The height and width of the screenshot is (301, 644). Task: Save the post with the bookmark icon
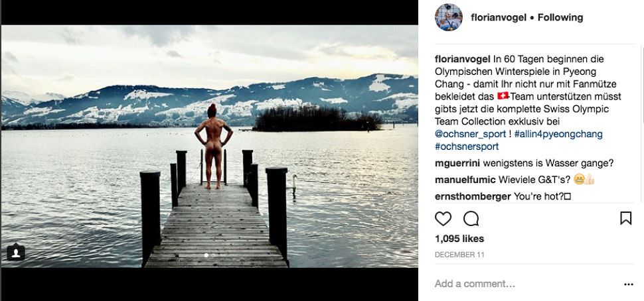click(625, 218)
